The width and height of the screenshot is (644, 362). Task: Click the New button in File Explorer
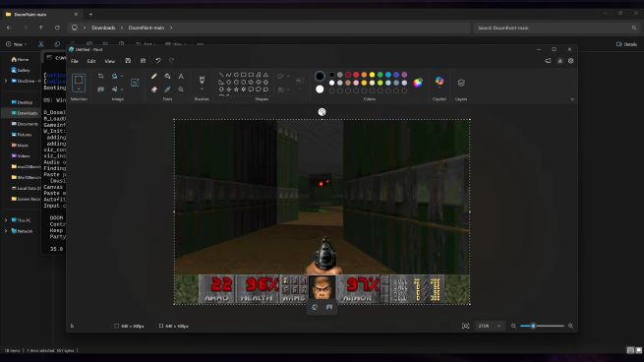(17, 44)
